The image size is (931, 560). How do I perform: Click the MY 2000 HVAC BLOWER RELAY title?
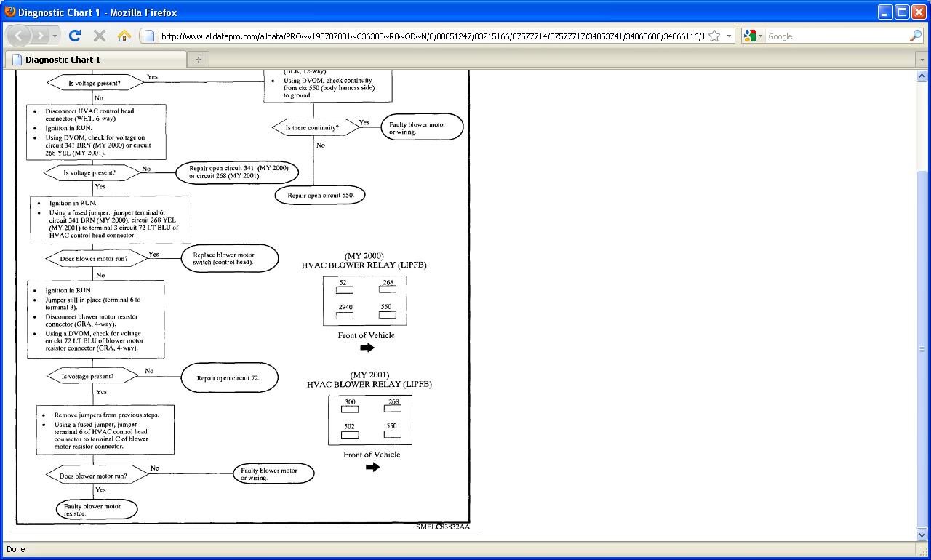point(364,260)
